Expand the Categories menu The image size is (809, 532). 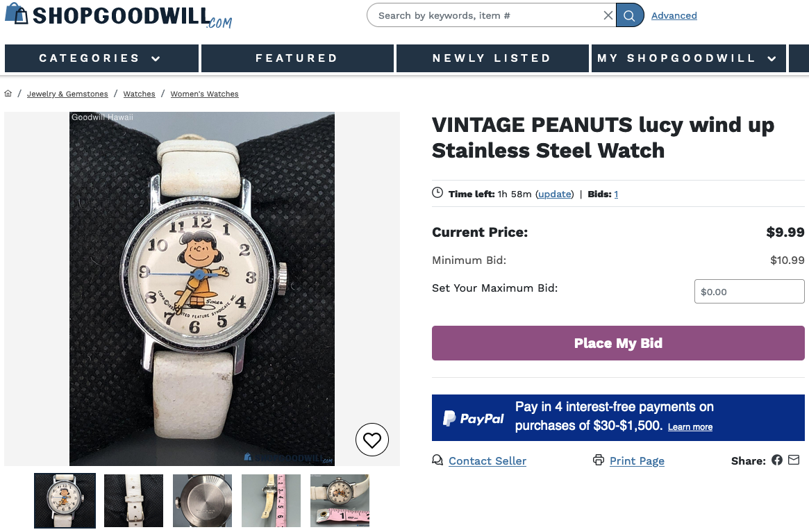[101, 58]
